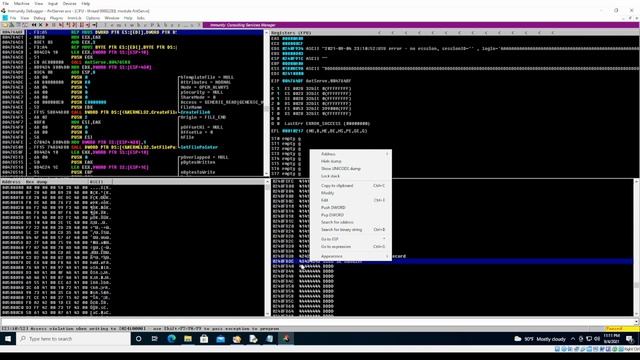The width and height of the screenshot is (640, 360).
Task: Open threads window 't' icon
Action: 125,25
